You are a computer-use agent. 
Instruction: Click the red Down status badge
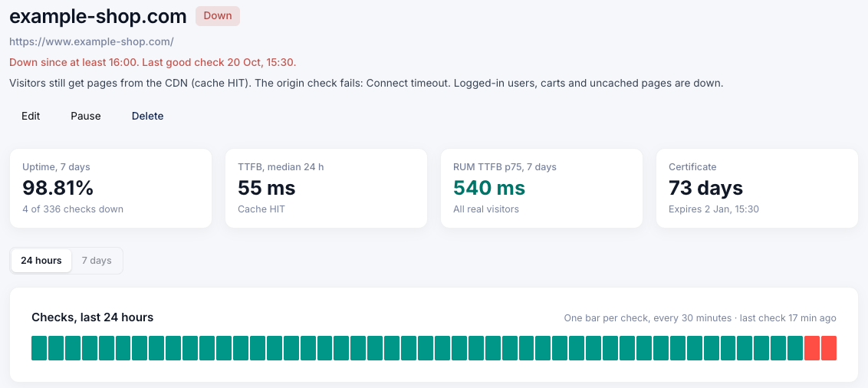(218, 16)
